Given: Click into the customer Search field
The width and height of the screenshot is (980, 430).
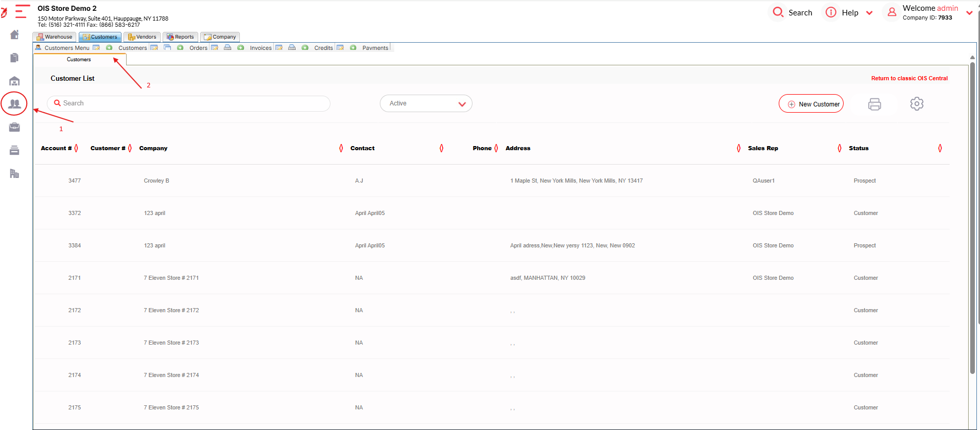Looking at the screenshot, I should coord(188,103).
